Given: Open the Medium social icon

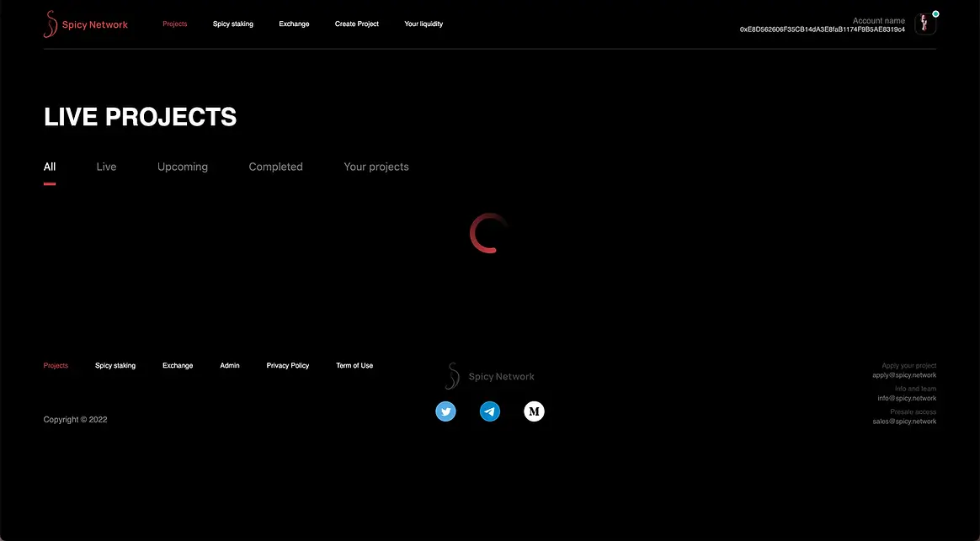Looking at the screenshot, I should [534, 411].
